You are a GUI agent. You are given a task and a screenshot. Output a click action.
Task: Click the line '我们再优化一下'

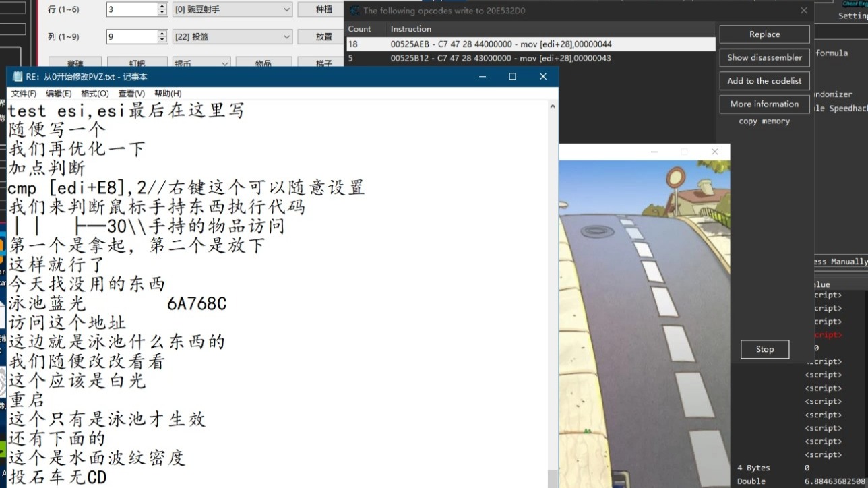coord(77,149)
